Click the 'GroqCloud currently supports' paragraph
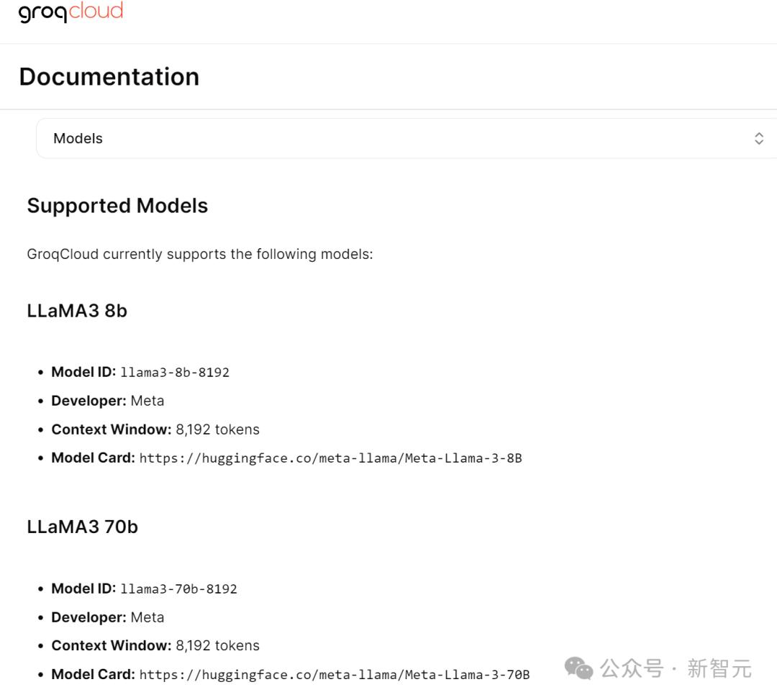The width and height of the screenshot is (777, 700). click(x=199, y=254)
